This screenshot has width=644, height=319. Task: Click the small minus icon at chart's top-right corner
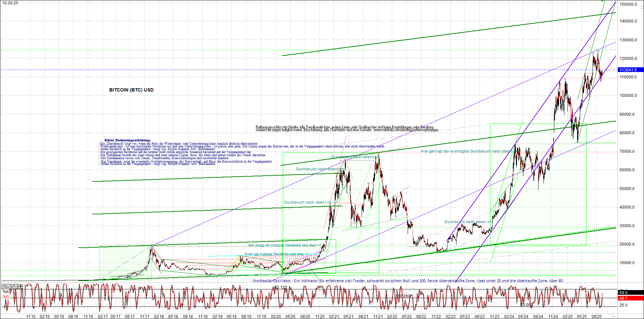[642, 7]
